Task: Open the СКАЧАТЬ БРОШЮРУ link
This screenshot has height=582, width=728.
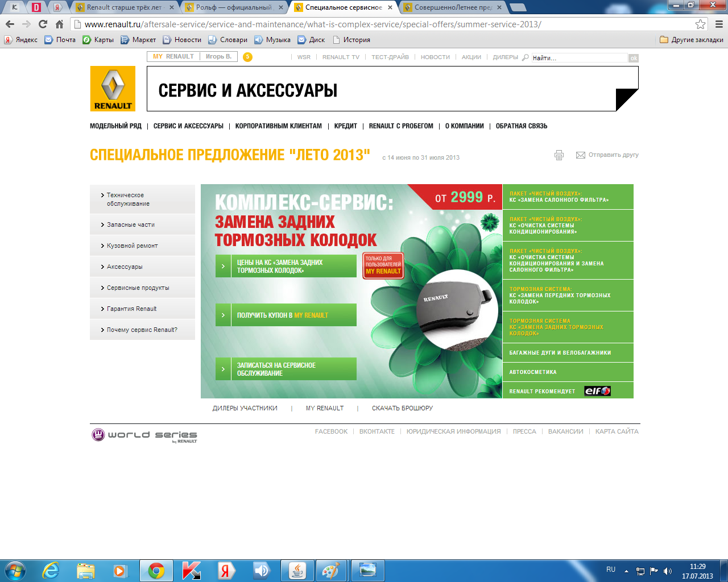Action: click(402, 408)
